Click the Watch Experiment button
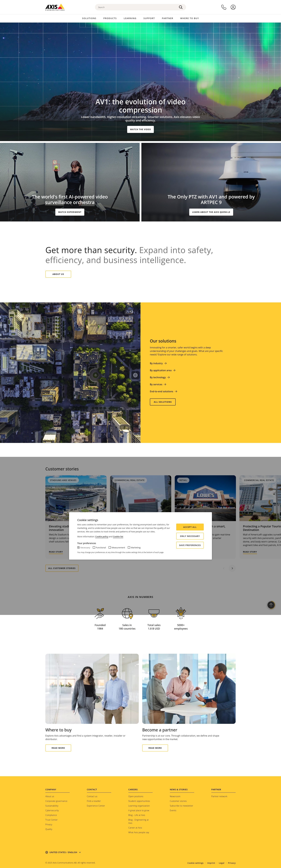The width and height of the screenshot is (281, 868). (x=70, y=212)
